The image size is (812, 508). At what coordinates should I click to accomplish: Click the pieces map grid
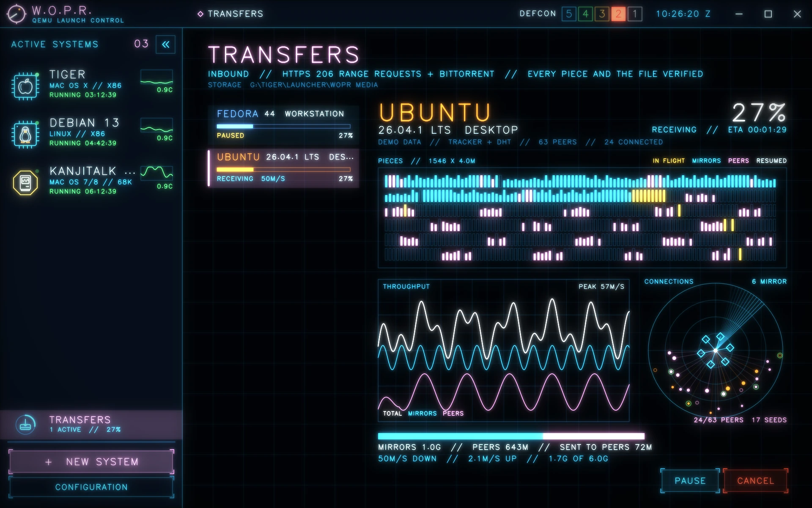pos(582,218)
